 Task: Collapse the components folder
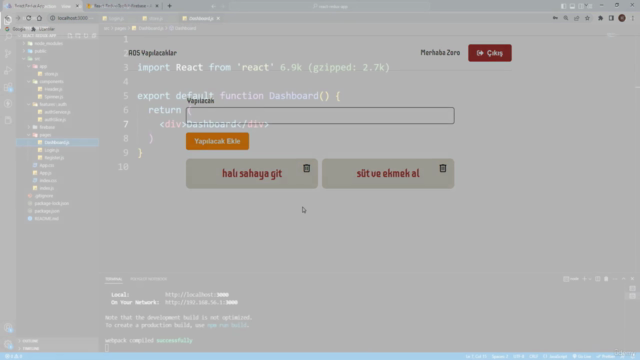[51, 82]
